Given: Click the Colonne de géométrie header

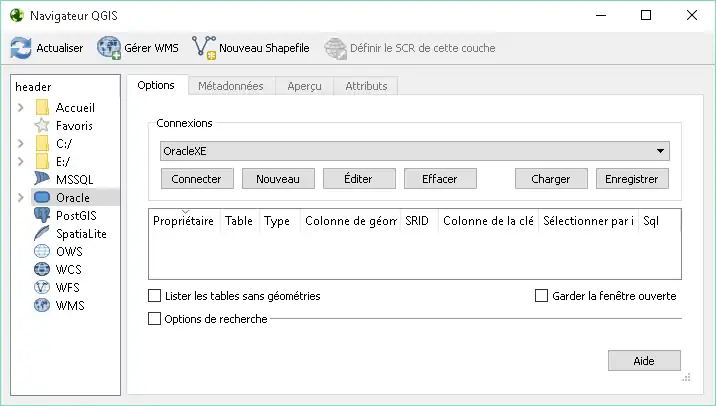Looking at the screenshot, I should point(350,221).
